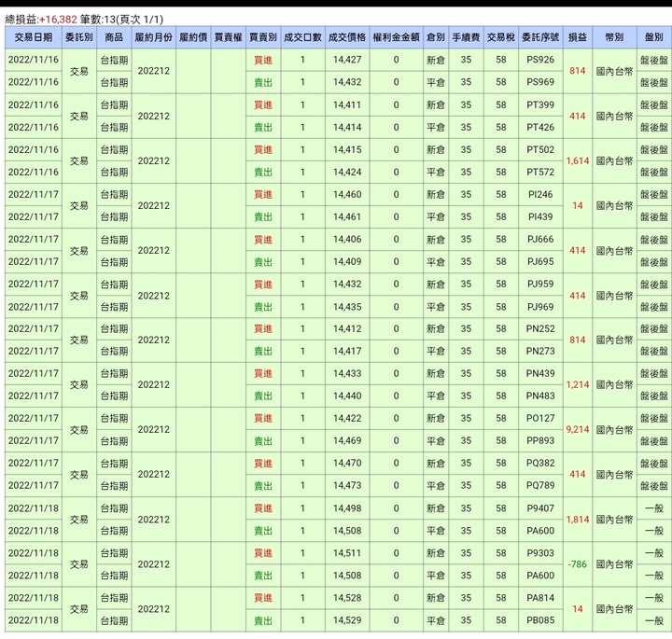Select order number PI439
672x639 pixels.
pyautogui.click(x=540, y=216)
